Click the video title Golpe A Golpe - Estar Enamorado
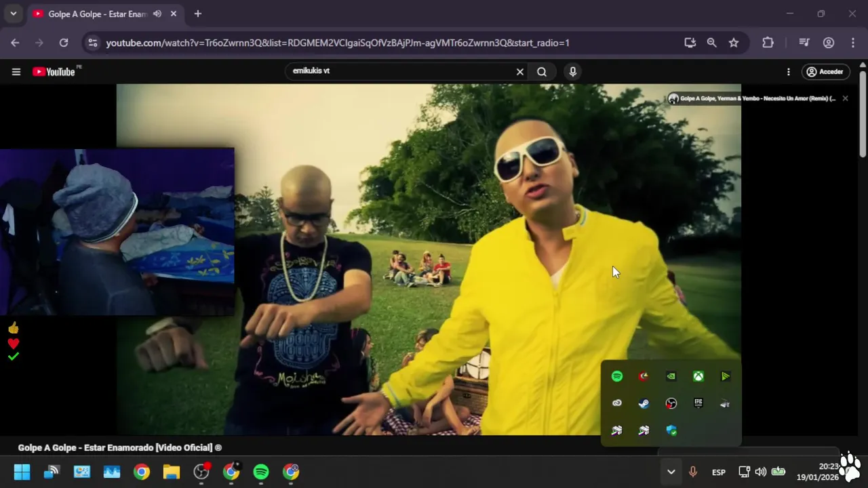Viewport: 868px width, 488px height. pos(120,447)
